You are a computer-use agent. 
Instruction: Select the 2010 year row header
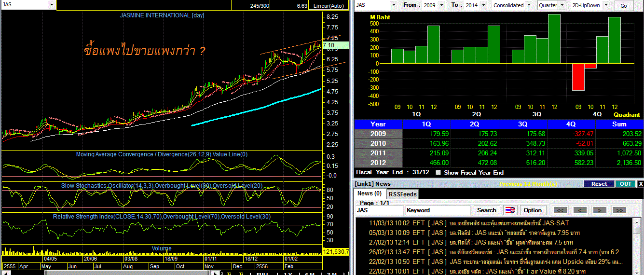(x=378, y=143)
